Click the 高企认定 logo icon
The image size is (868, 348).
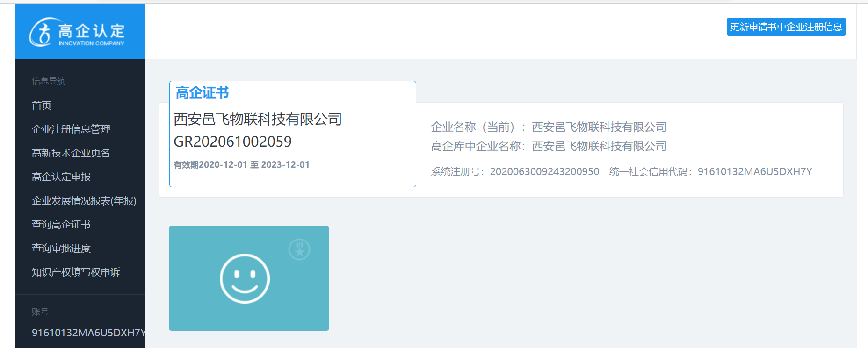(77, 32)
